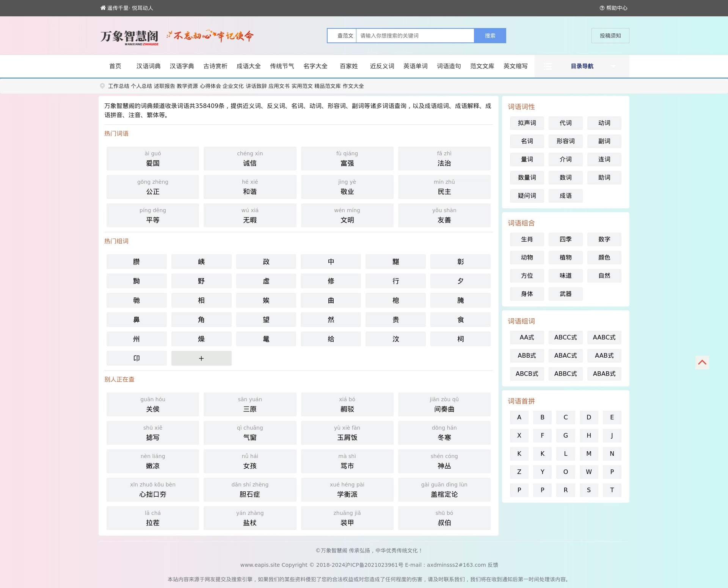Open 成语大全 navigation item
The width and height of the screenshot is (728, 588).
249,66
